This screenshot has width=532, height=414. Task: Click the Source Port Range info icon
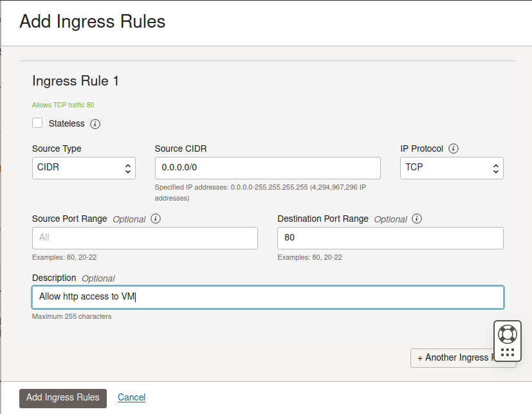(156, 219)
